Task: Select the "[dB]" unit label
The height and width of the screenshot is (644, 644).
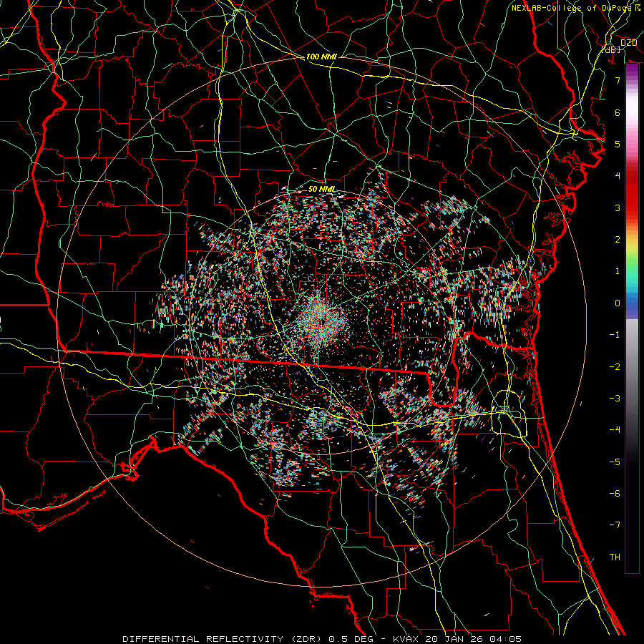Action: coord(611,49)
